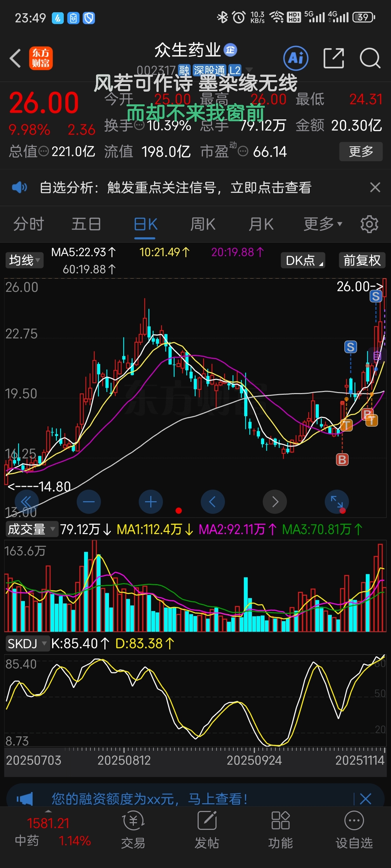Screen dimensions: 391x868
Task: Tap the back arrow at top left
Action: [x=15, y=58]
